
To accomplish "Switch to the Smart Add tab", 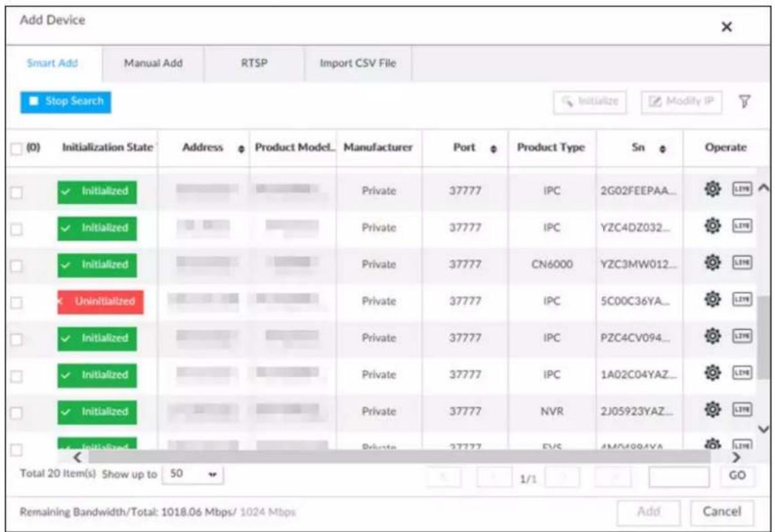I will click(52, 63).
